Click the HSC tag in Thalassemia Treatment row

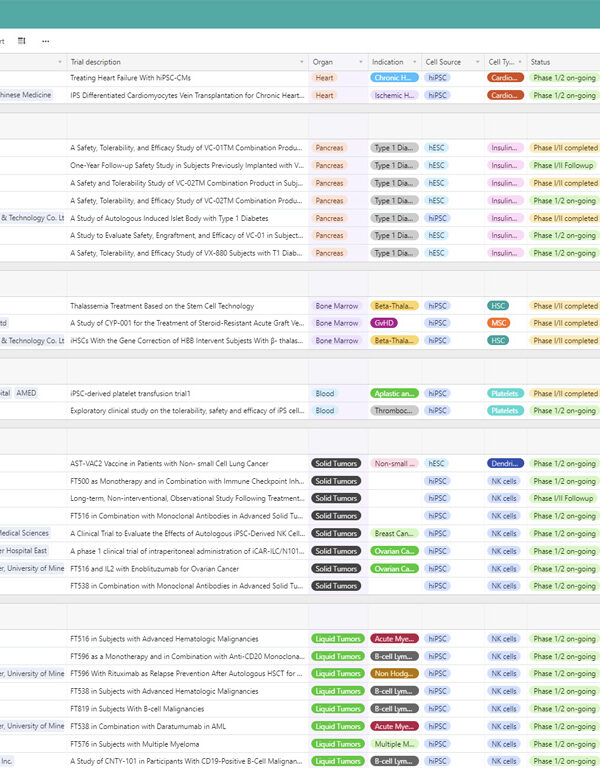(498, 306)
